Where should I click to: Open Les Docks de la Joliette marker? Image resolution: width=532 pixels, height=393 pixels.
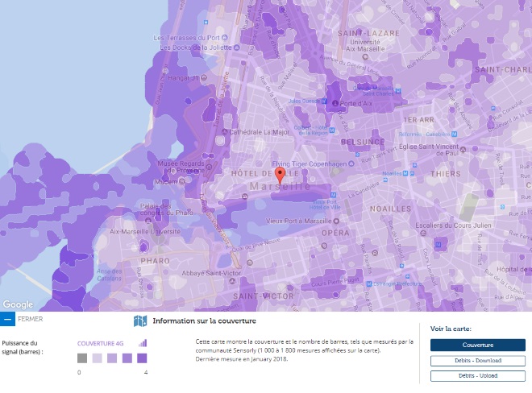(236, 48)
